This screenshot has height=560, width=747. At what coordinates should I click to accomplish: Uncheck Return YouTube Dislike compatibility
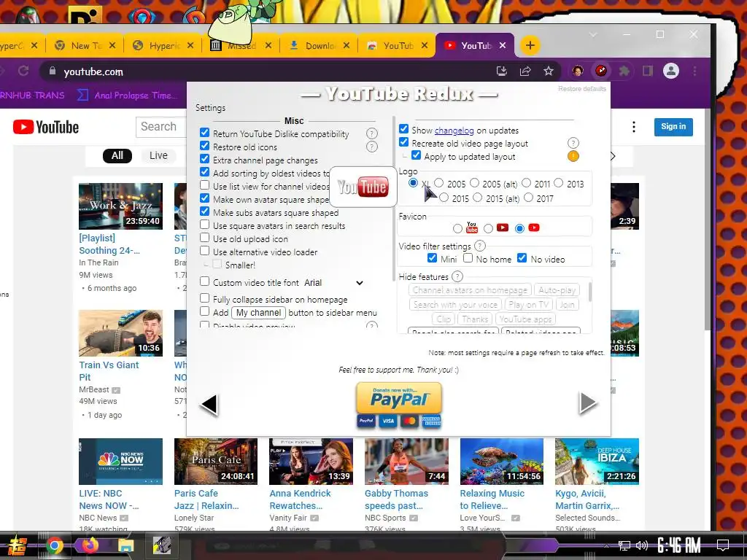[204, 133]
